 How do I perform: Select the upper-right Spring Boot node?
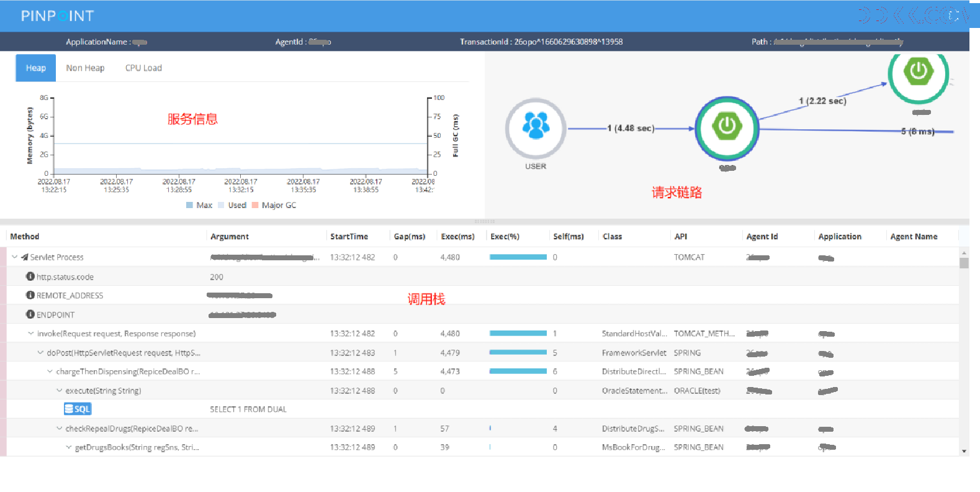pyautogui.click(x=918, y=73)
